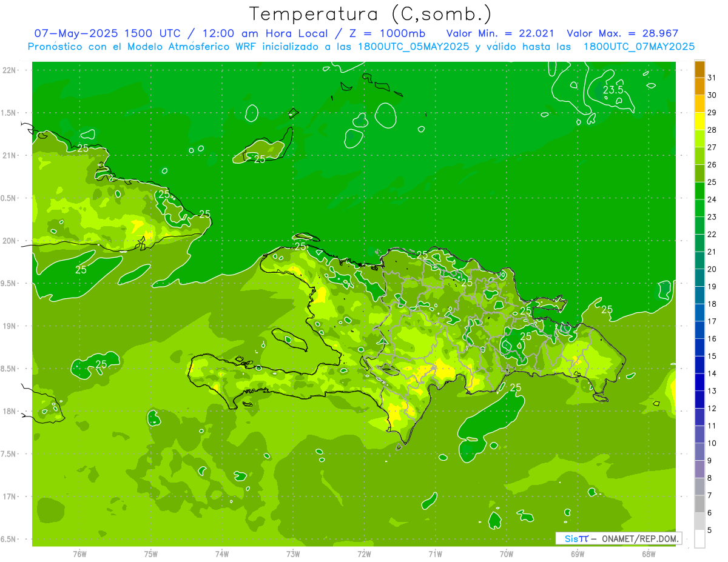
Task: Click the "23.5" contour label
Action: pyautogui.click(x=613, y=90)
